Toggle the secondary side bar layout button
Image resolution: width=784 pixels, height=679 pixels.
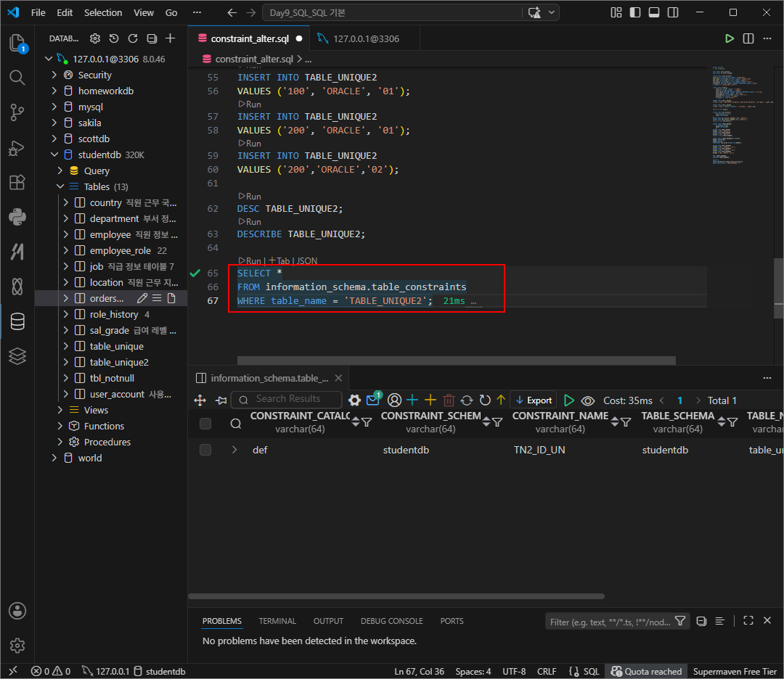pyautogui.click(x=673, y=12)
